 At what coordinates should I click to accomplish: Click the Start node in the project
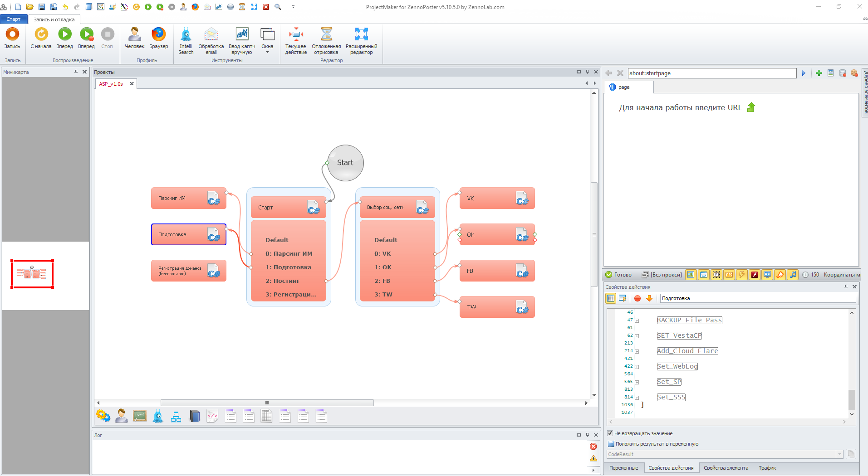pyautogui.click(x=345, y=163)
